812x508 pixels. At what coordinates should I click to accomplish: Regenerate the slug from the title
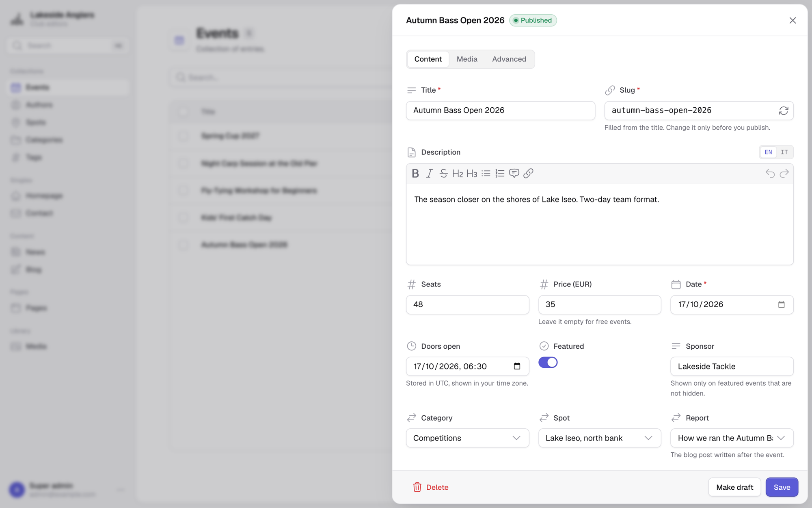click(784, 111)
